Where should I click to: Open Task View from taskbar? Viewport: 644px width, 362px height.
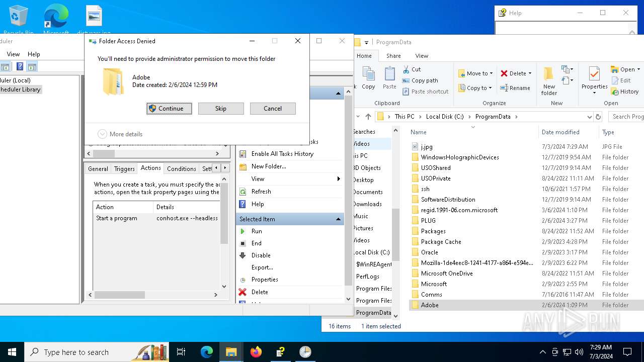click(181, 352)
